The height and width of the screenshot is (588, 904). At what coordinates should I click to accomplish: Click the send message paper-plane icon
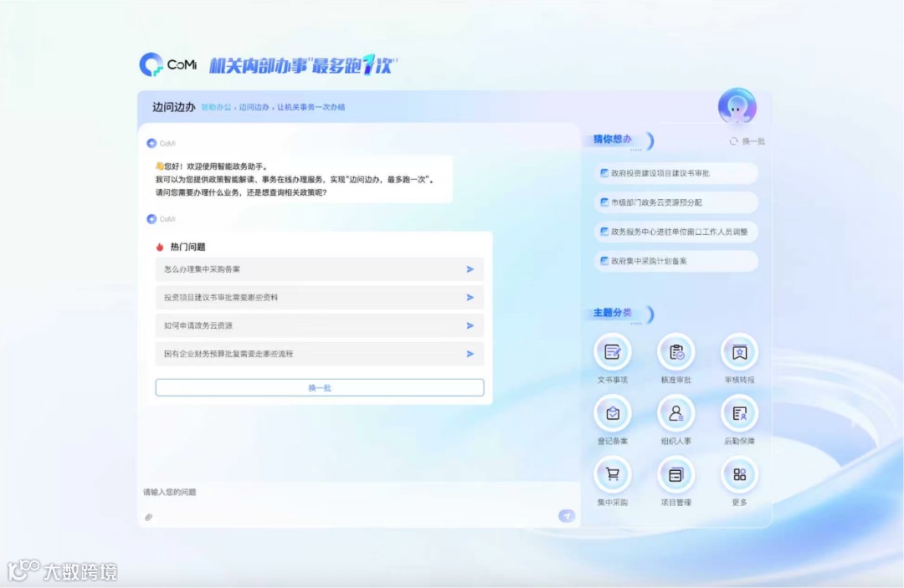566,517
